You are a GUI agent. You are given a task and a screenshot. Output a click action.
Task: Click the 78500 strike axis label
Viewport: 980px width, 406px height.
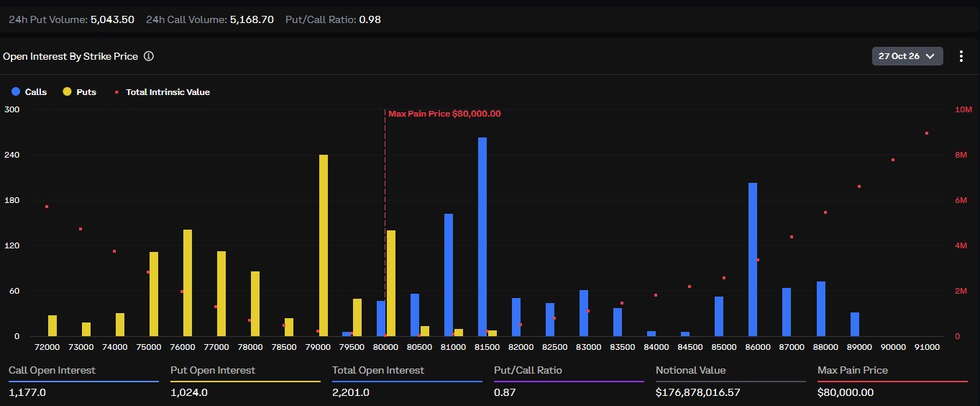[284, 347]
